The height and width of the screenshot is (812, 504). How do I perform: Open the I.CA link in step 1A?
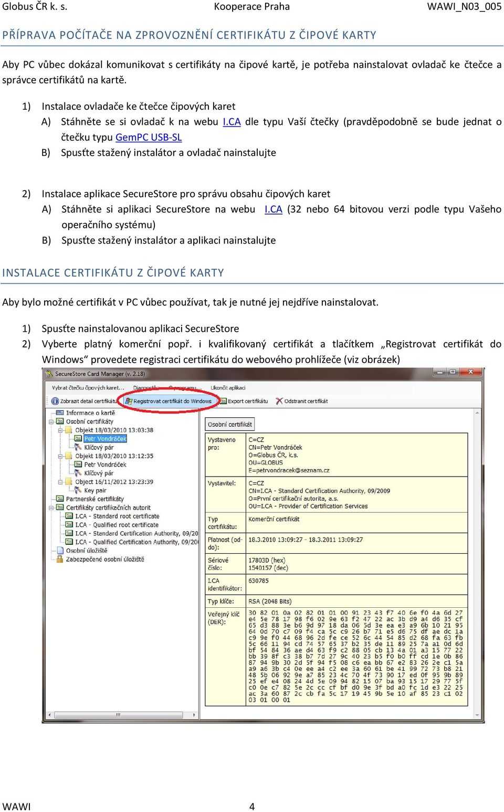point(232,122)
